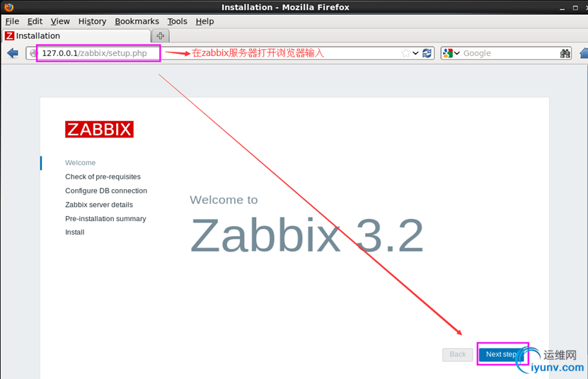Open the History menu
This screenshot has height=379, width=588.
click(92, 21)
